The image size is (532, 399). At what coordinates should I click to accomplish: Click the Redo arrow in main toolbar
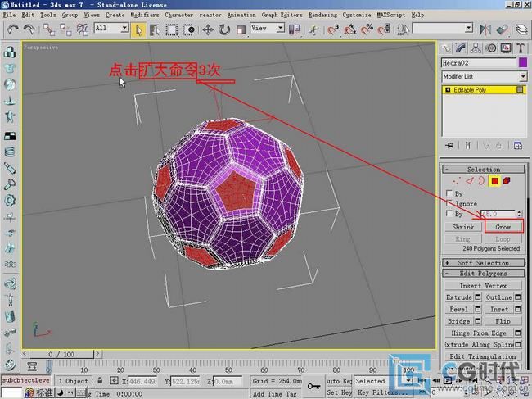point(29,29)
